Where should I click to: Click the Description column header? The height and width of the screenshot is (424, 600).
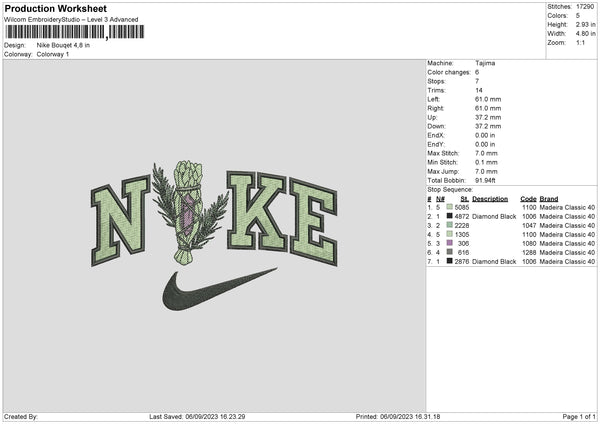pos(490,199)
